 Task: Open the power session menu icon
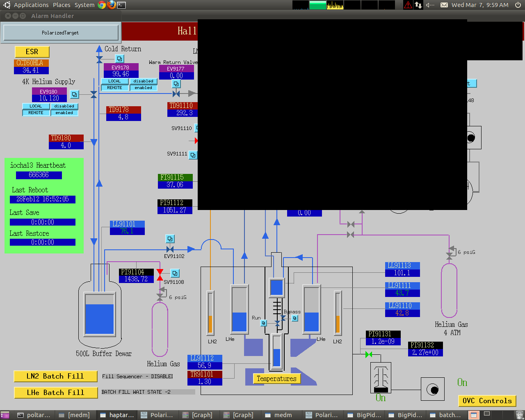click(x=518, y=5)
